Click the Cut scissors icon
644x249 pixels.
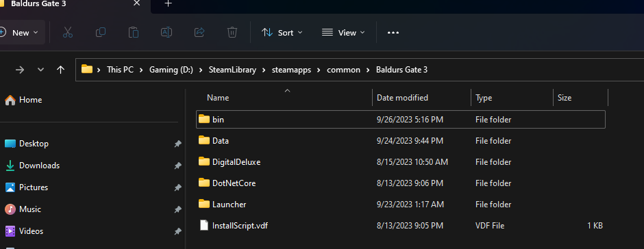click(x=68, y=32)
